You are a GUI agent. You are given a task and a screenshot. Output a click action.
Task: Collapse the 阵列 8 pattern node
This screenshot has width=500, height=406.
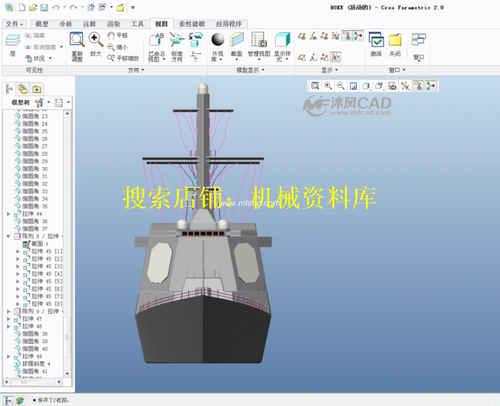[9, 236]
